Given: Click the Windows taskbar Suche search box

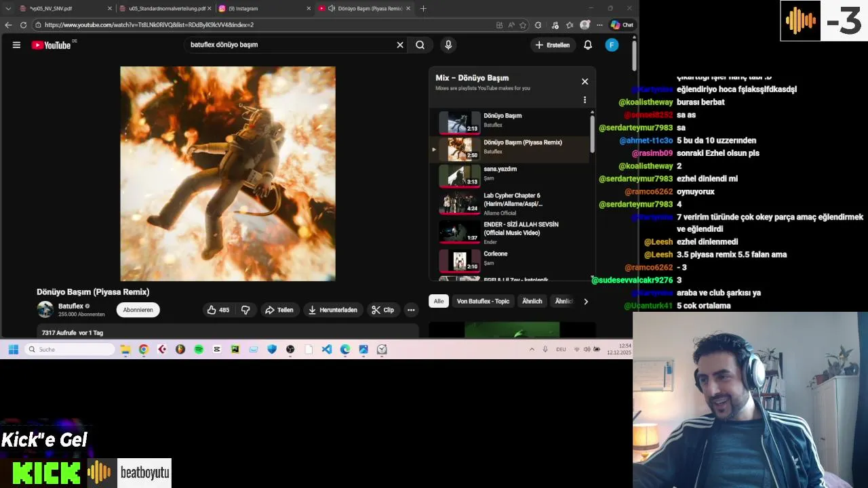Looking at the screenshot, I should [71, 349].
